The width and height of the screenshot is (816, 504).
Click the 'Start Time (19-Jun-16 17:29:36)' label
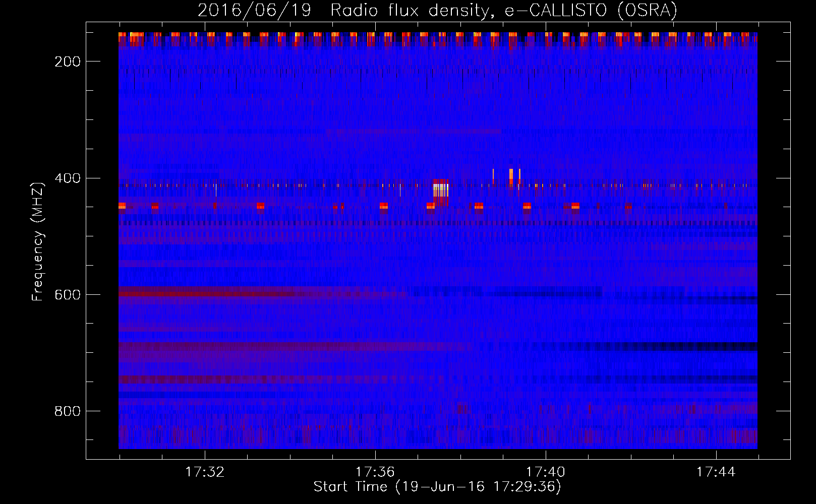click(x=437, y=487)
